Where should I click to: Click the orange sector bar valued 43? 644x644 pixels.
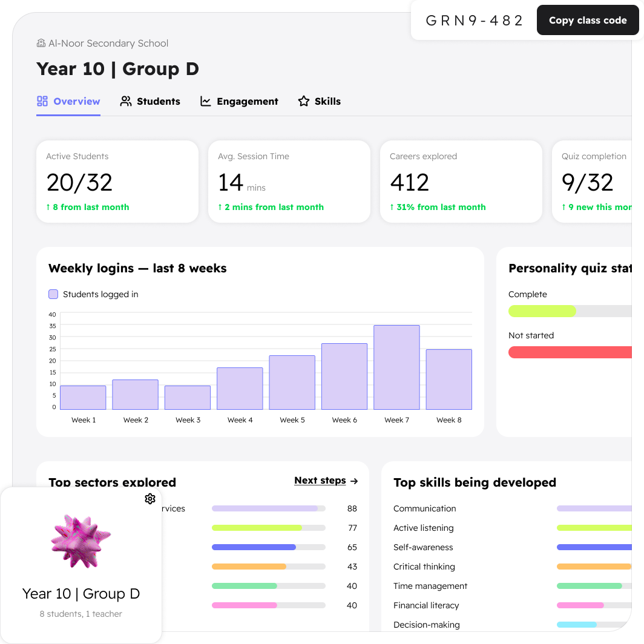point(269,567)
